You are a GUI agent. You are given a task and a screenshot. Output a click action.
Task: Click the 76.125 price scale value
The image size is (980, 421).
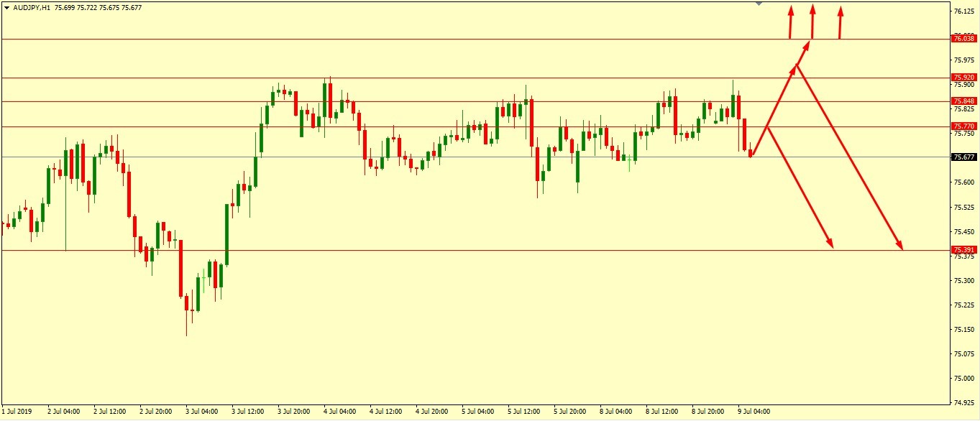(963, 11)
